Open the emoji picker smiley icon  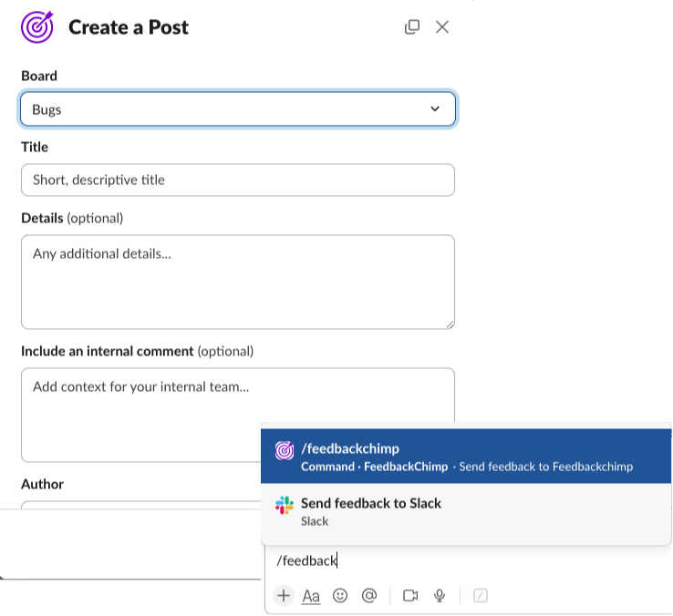[x=340, y=595]
